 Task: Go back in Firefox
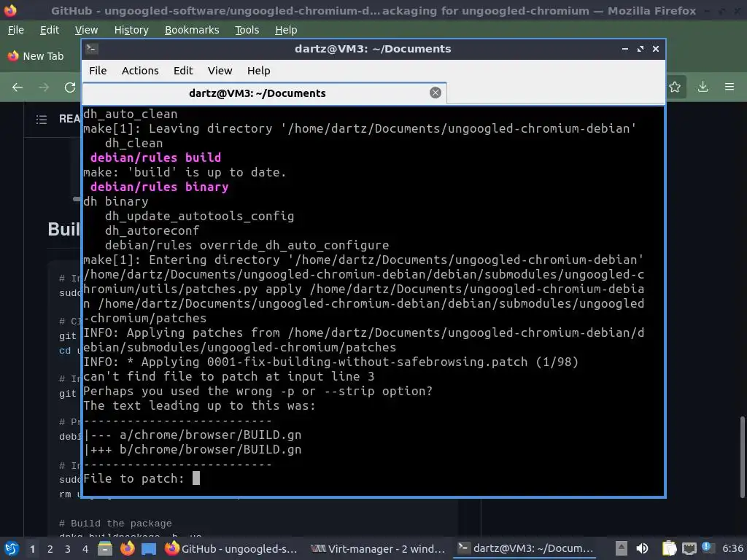click(x=18, y=87)
